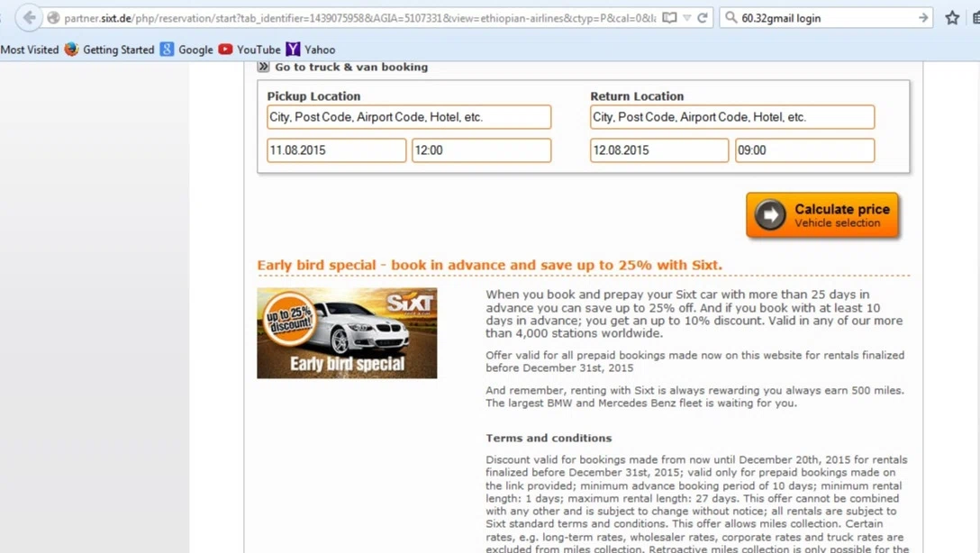Reload the page with refresh icon
Viewport: 980px width, 553px height.
point(703,17)
